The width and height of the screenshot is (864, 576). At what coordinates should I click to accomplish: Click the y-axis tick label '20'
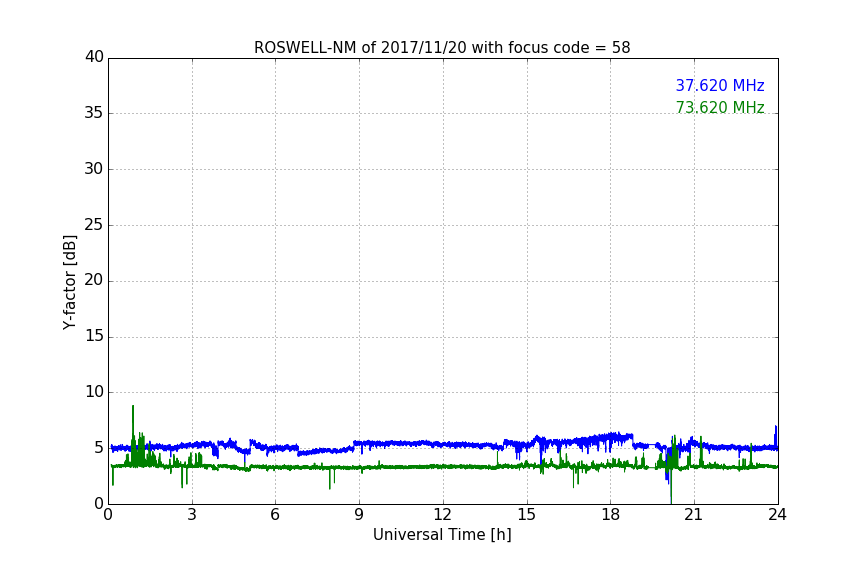click(x=94, y=280)
